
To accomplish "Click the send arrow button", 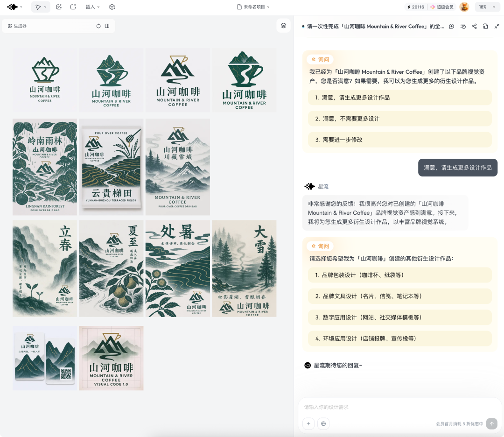I will click(x=491, y=423).
